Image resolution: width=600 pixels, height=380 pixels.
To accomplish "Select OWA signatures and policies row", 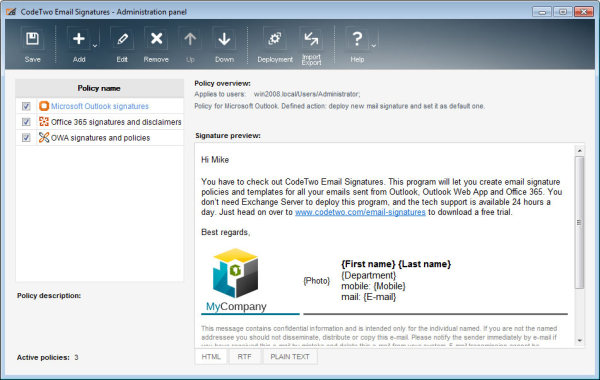I will click(x=99, y=137).
